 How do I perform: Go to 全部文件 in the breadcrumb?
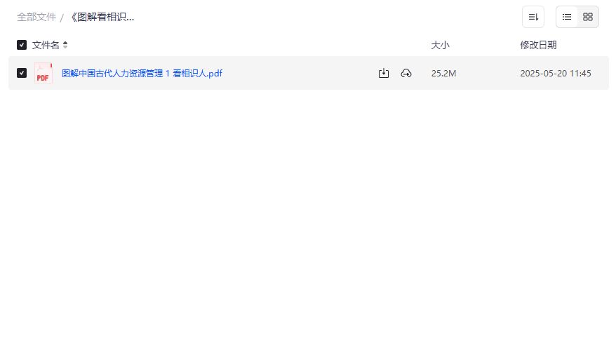click(x=36, y=17)
